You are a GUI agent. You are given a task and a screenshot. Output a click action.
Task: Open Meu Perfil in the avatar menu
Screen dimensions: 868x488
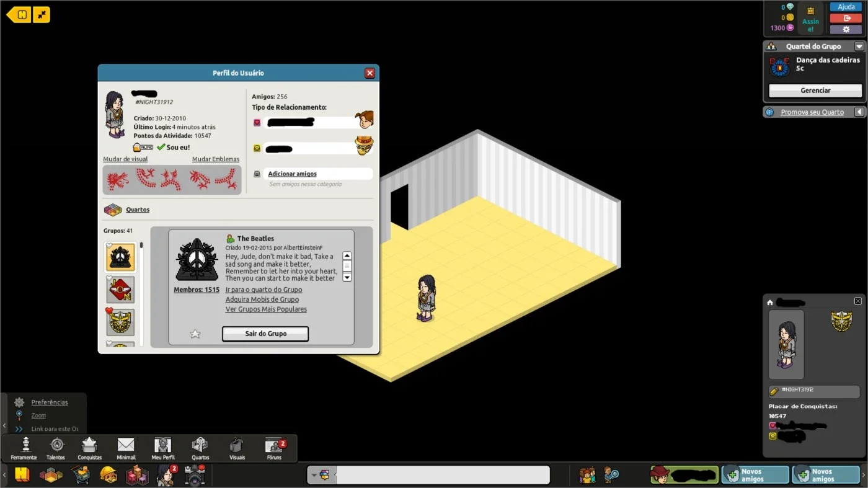[163, 445]
